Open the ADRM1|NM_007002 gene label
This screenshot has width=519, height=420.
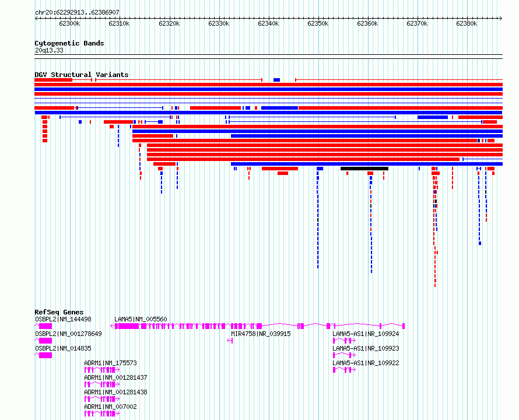[x=111, y=407]
